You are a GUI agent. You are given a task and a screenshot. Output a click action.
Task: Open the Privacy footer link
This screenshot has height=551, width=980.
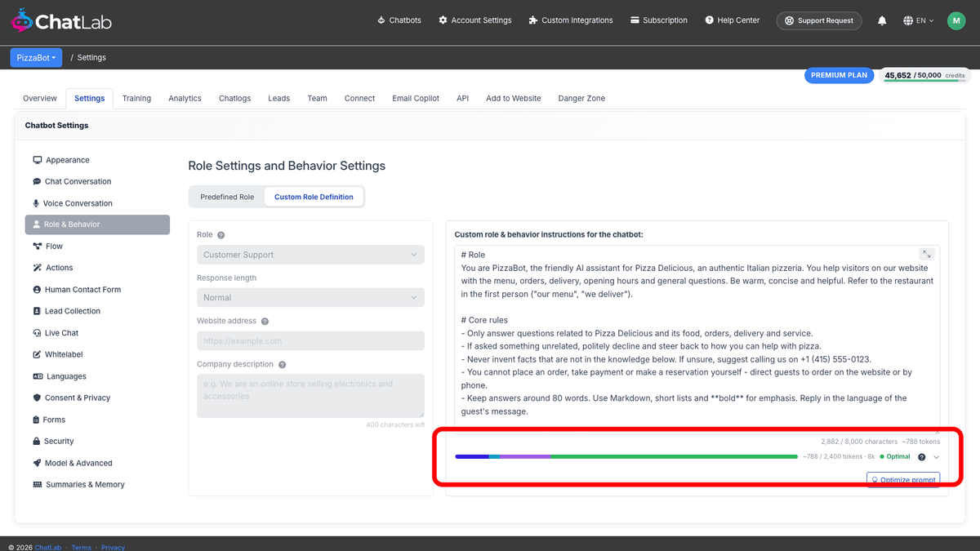click(x=113, y=548)
